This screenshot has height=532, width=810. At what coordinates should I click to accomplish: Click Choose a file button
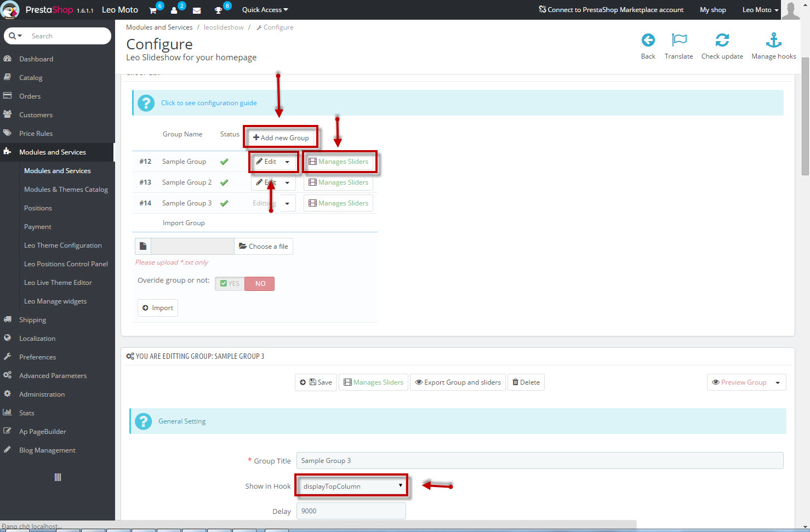click(x=264, y=247)
